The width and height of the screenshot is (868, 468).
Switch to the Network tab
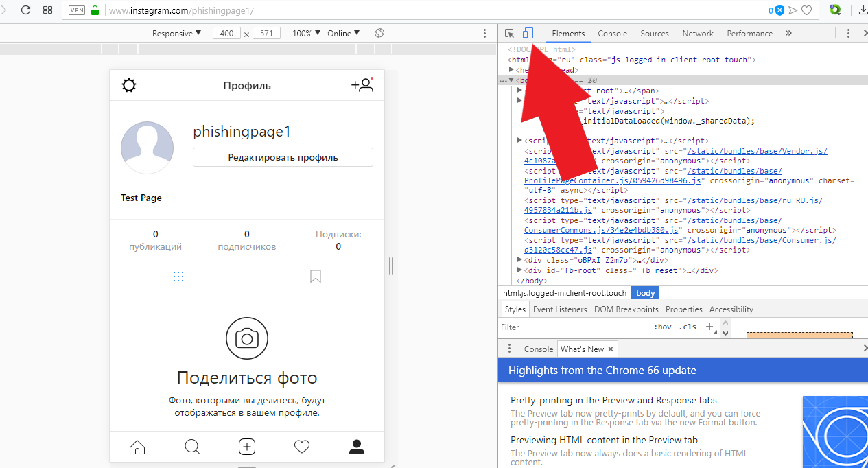click(697, 34)
